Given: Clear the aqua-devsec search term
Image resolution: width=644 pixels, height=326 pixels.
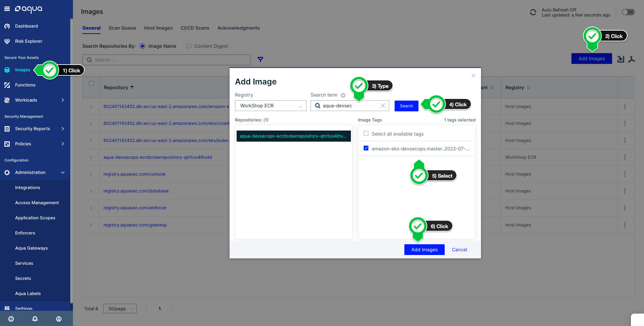Looking at the screenshot, I should pos(383,106).
